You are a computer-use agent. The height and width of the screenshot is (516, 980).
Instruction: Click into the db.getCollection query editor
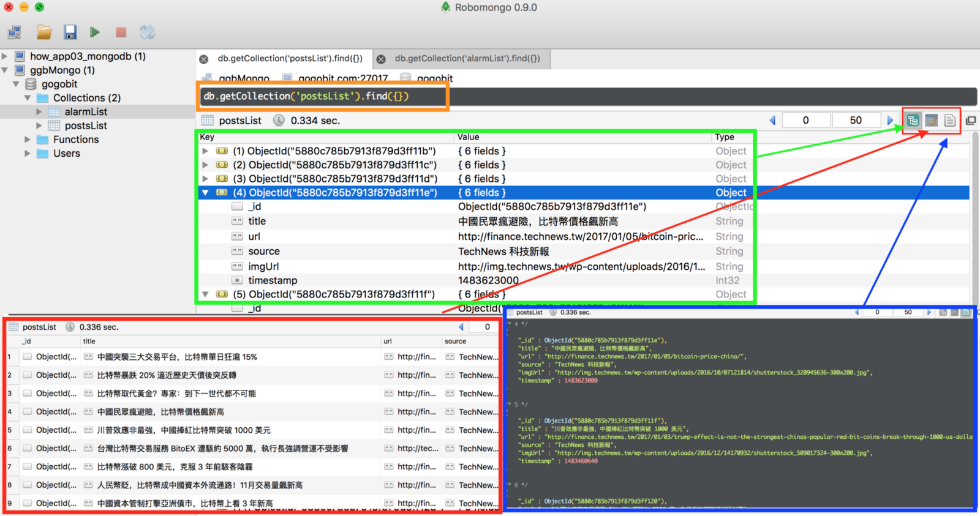[x=587, y=96]
